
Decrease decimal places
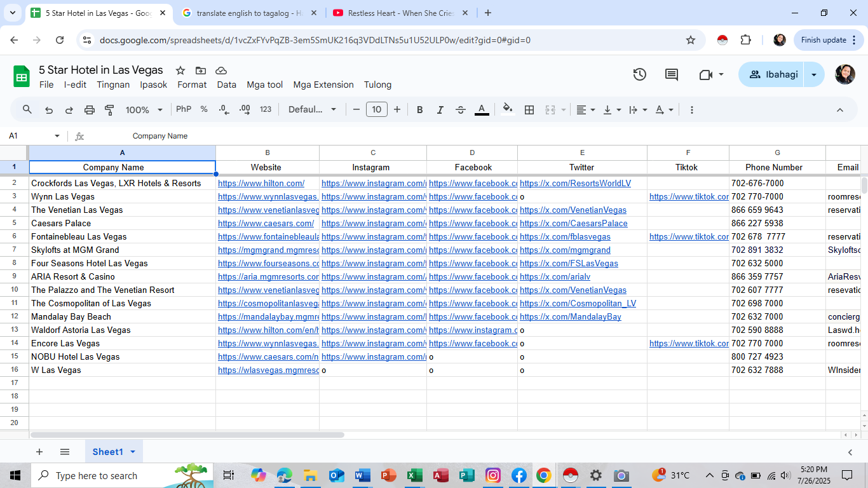click(x=224, y=110)
